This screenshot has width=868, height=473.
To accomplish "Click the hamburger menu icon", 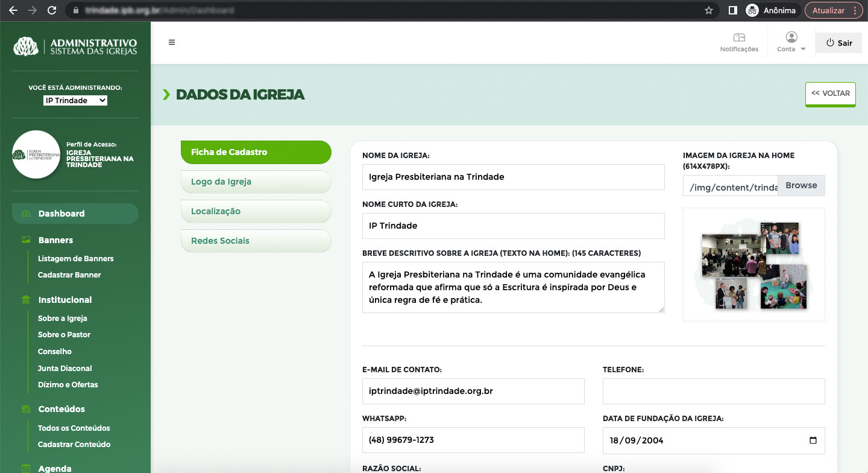I will (x=172, y=42).
